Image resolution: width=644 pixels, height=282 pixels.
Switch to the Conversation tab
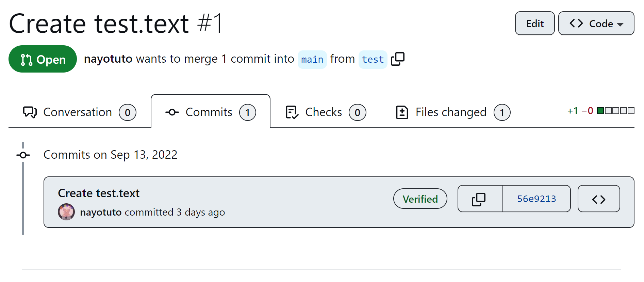click(78, 112)
